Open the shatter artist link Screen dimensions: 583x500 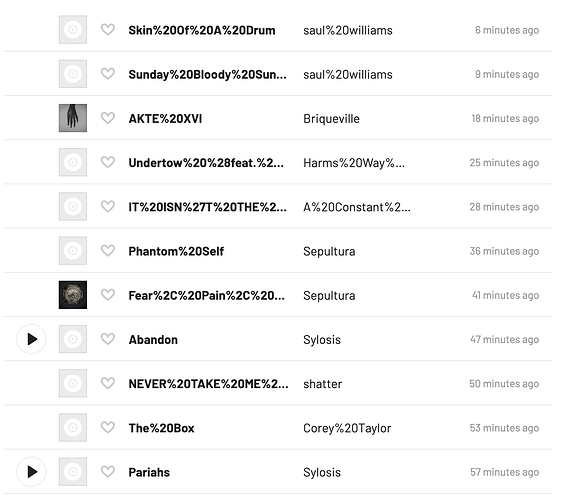(322, 384)
